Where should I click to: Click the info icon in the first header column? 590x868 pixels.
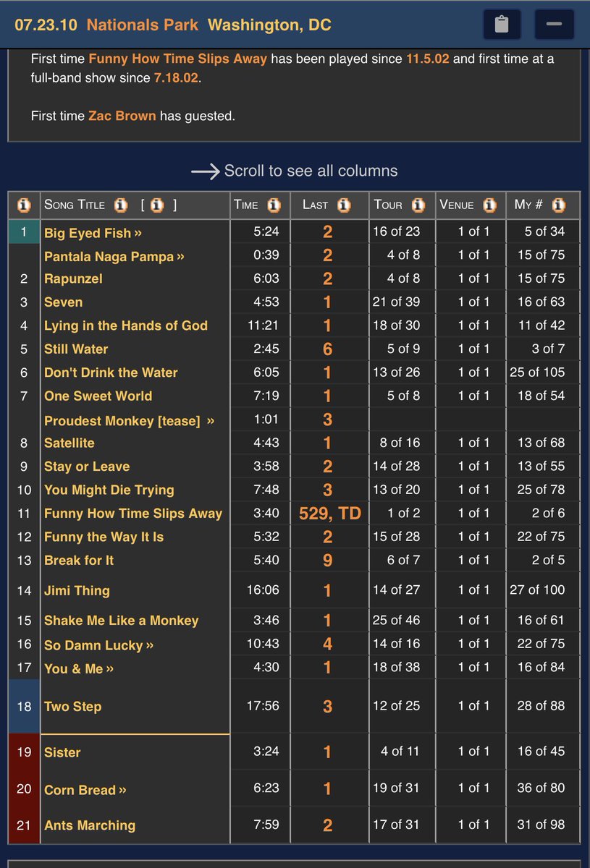point(24,205)
